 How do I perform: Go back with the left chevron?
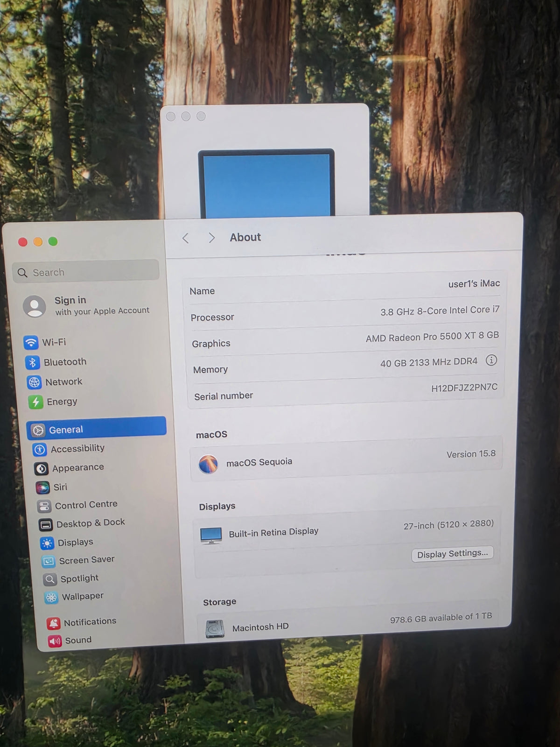[185, 238]
